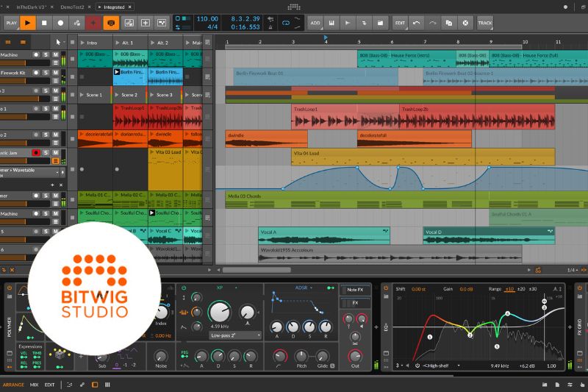This screenshot has height=392, width=588.
Task: Select the TrashLoop1 clip in the arranger
Action: point(345,117)
